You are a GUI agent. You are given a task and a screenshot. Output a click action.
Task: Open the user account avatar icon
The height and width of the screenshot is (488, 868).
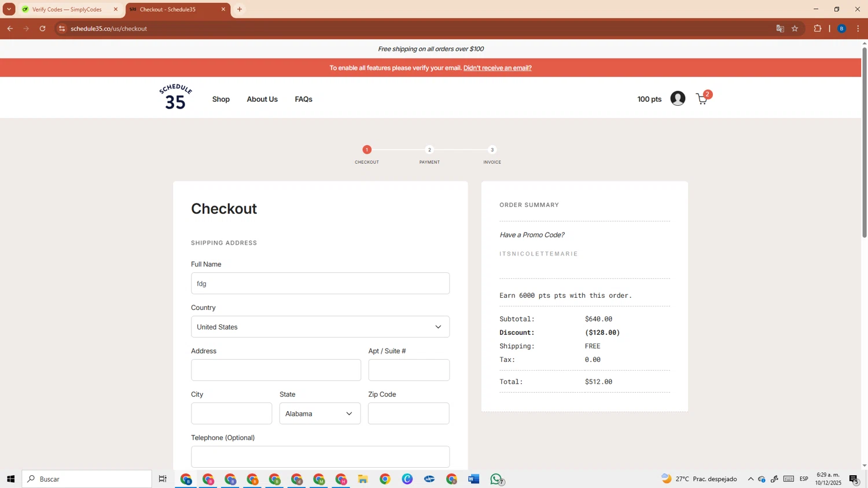(x=678, y=98)
